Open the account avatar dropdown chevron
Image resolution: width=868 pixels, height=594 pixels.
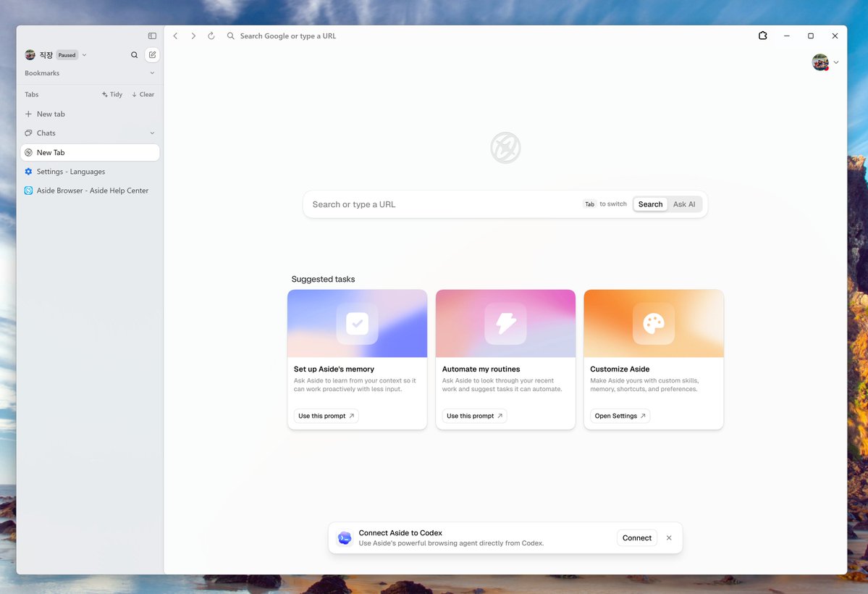tap(836, 62)
